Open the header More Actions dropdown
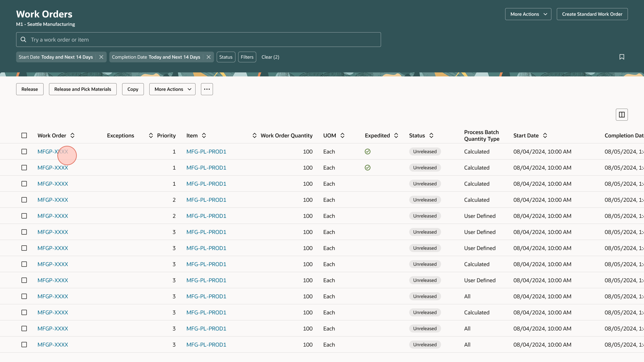644x362 pixels. coord(528,14)
